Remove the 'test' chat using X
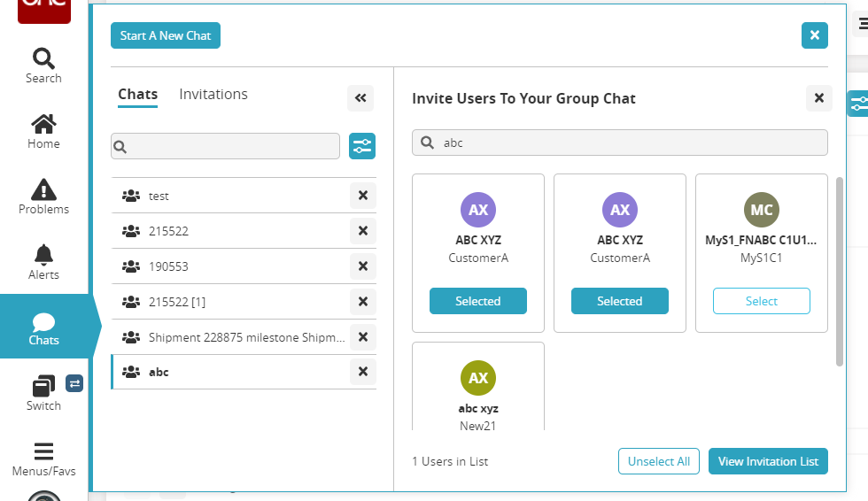The width and height of the screenshot is (868, 501). pyautogui.click(x=362, y=196)
